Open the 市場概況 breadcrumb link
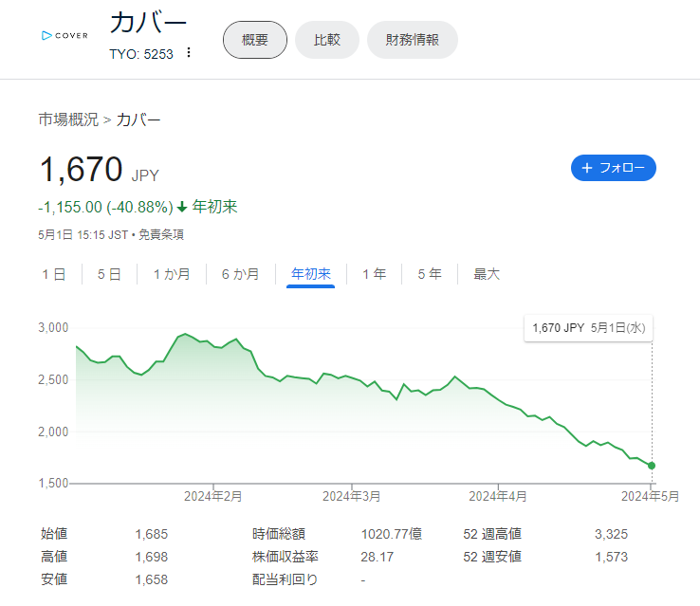Viewport: 700px width, 606px height. coord(68,119)
